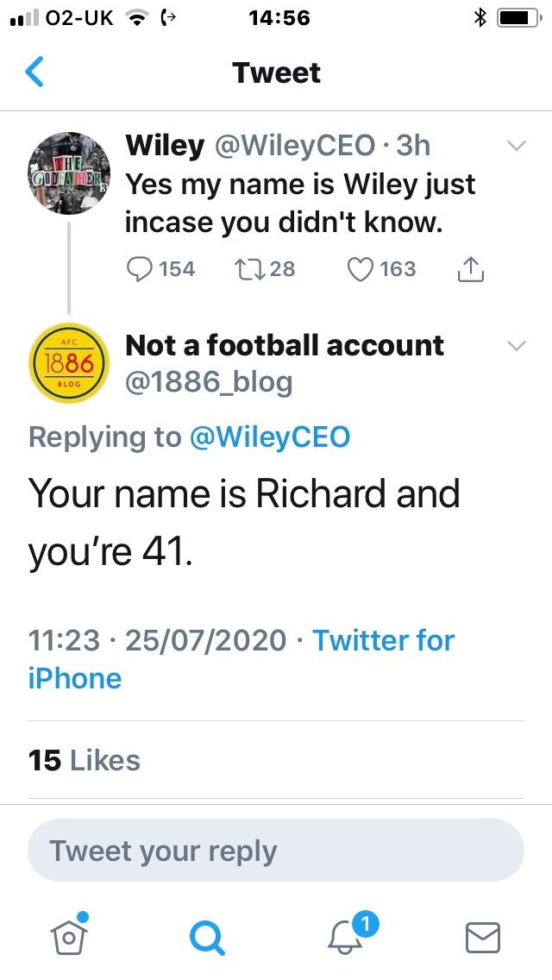Like Wiley's tweet with heart icon
Viewport: 552px width, 980px height.
tap(360, 269)
